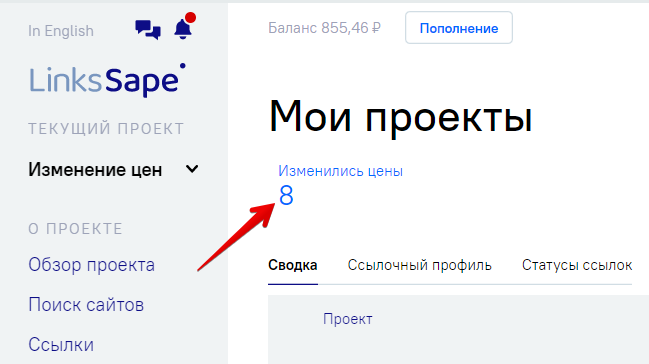Image resolution: width=649 pixels, height=364 pixels.
Task: Click the Пополнение button
Action: pyautogui.click(x=459, y=28)
